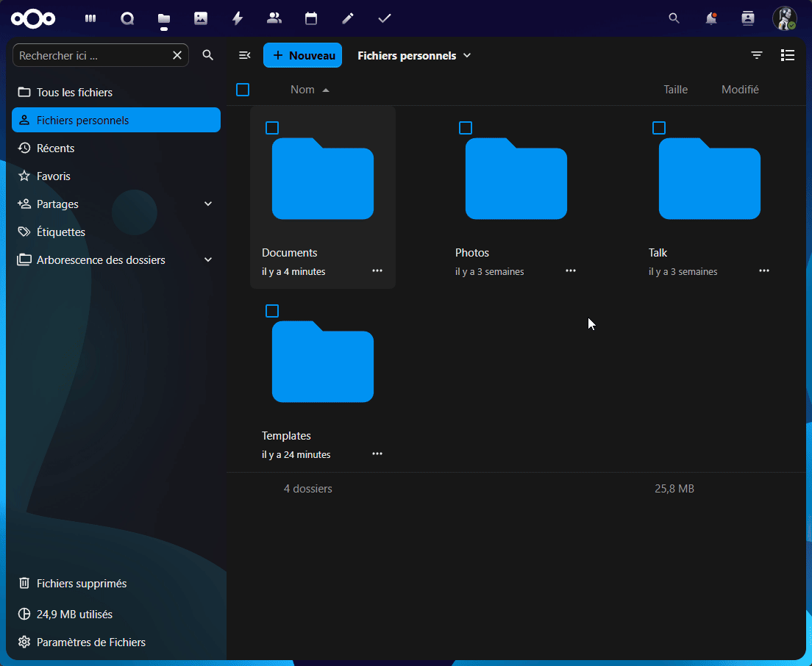
Task: Open Favoris view
Action: pos(116,176)
